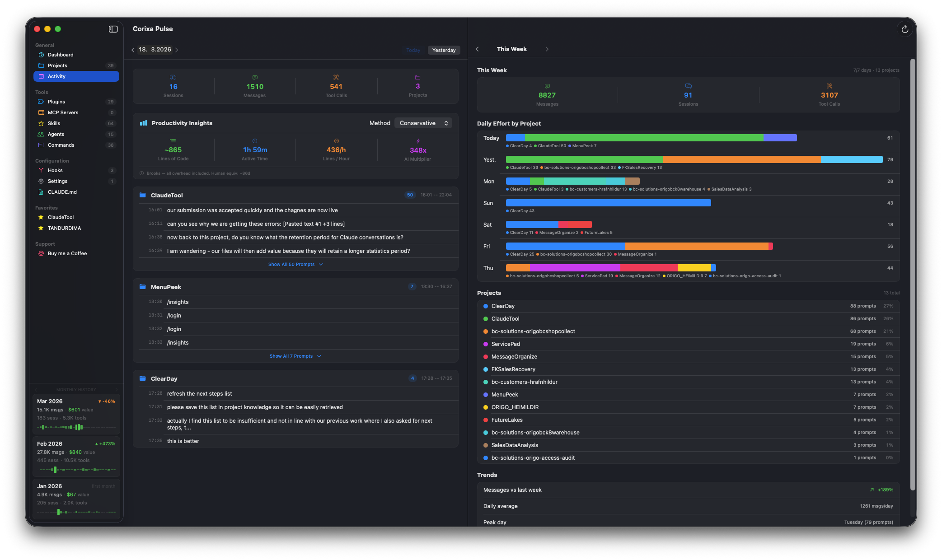Open the Commands section
Image resolution: width=942 pixels, height=560 pixels.
click(61, 145)
